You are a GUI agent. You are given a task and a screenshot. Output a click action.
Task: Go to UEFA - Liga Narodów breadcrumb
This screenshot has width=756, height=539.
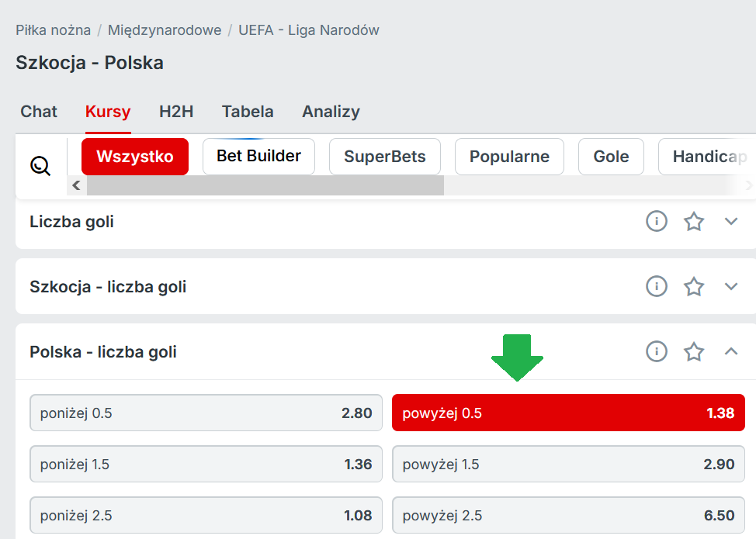309,31
